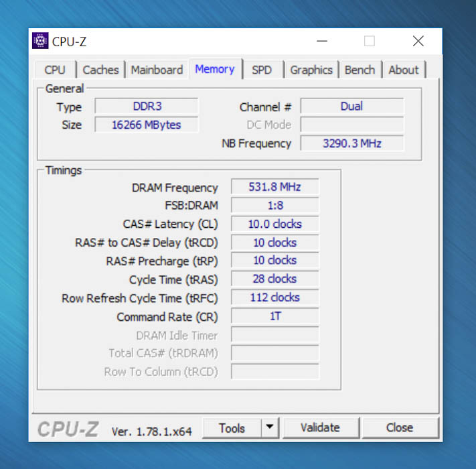The width and height of the screenshot is (476, 469).
Task: Click the Command Rate value 1T
Action: click(274, 316)
